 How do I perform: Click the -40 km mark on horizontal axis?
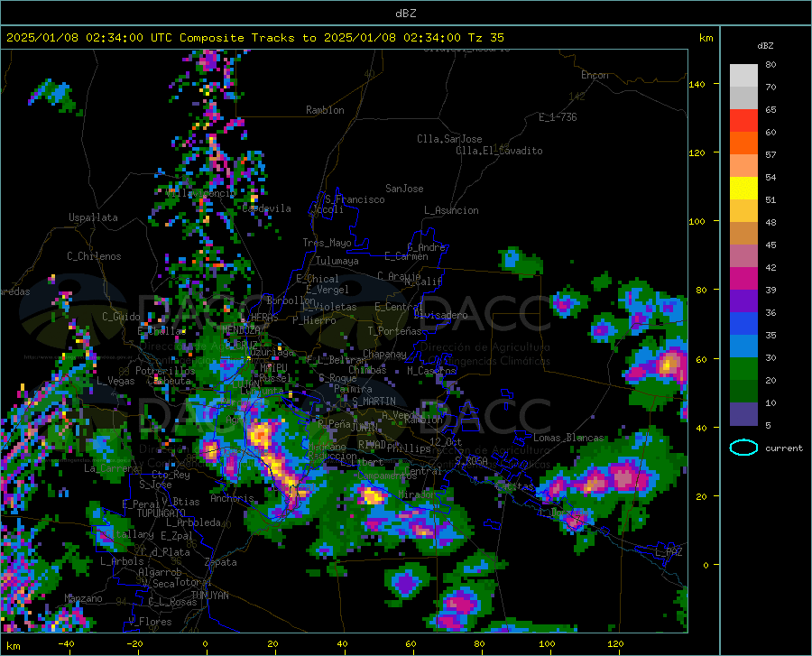66,644
